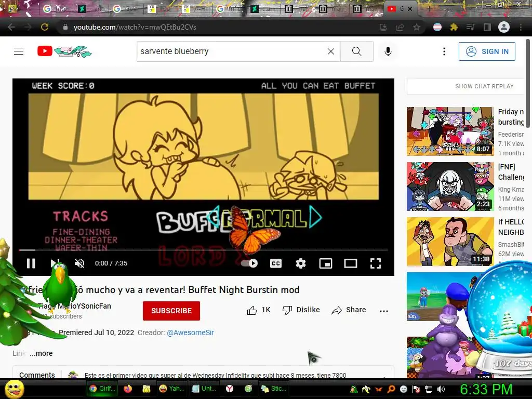Open the 2:23 [FNF] Challenge video thumbnail
Viewport: 532px width, 399px height.
point(450,187)
